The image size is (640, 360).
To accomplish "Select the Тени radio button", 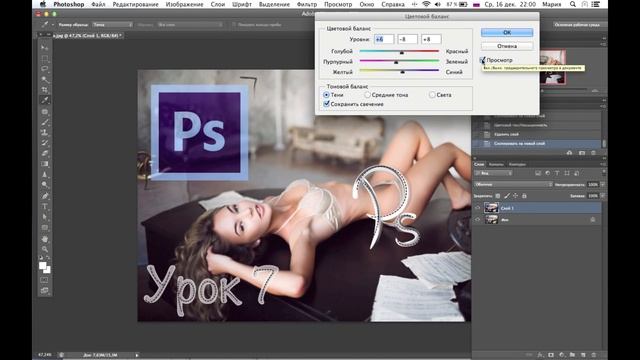I will tap(326, 95).
